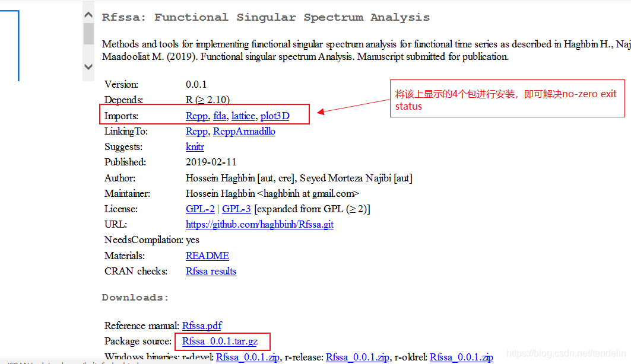631x364 pixels.
Task: Download the r-release Rfssa_0.0.1.zip binary
Action: click(x=357, y=357)
